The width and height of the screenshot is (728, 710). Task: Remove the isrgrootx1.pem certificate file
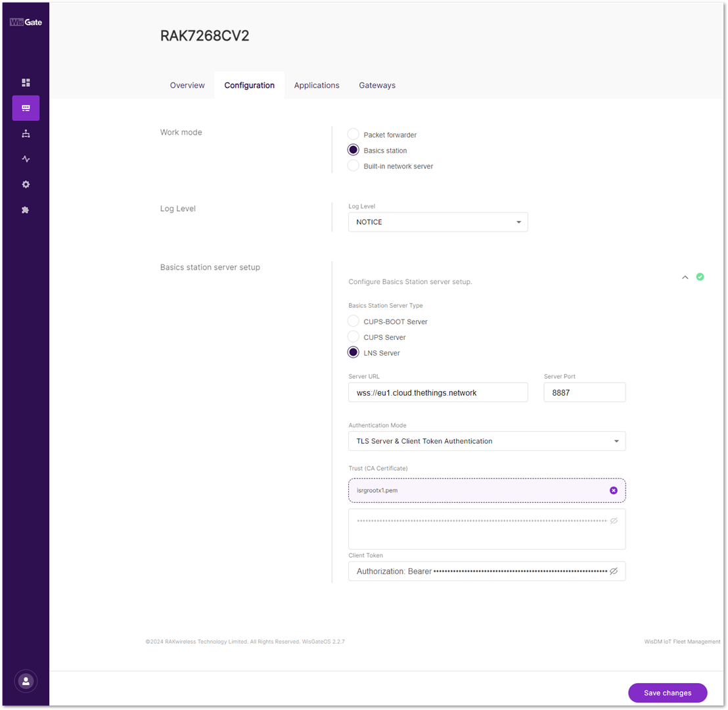click(x=614, y=490)
